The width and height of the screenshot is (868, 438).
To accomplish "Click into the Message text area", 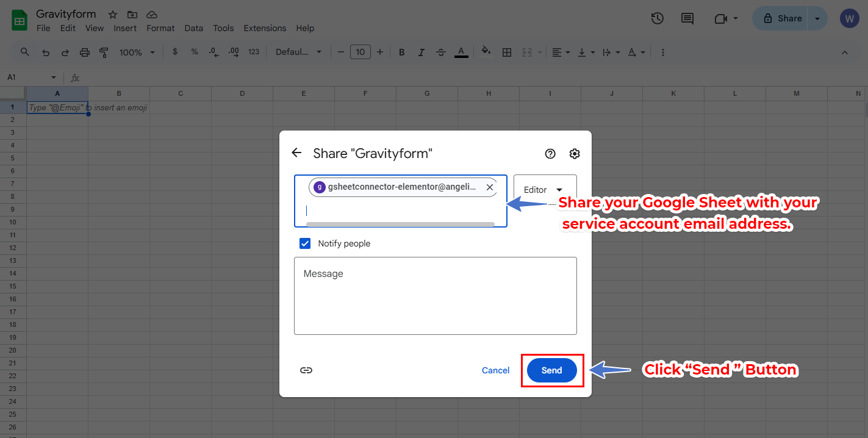I will [x=436, y=296].
